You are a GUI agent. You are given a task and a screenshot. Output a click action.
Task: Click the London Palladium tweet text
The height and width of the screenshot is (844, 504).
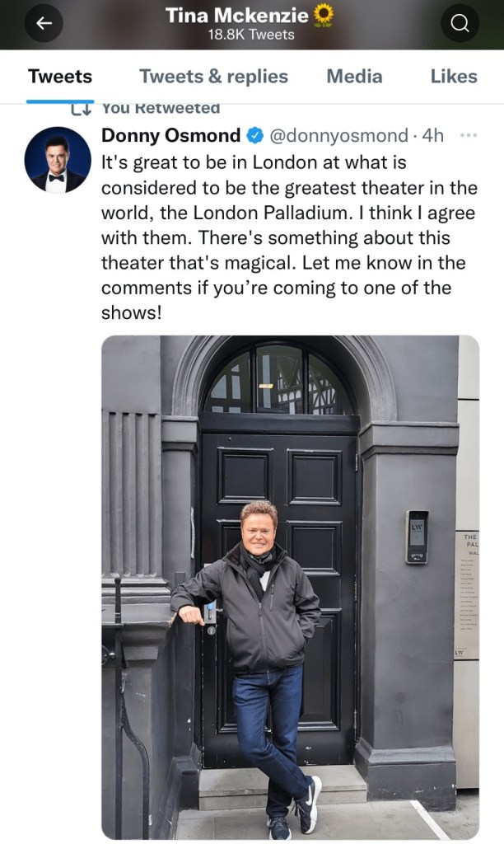coord(289,237)
